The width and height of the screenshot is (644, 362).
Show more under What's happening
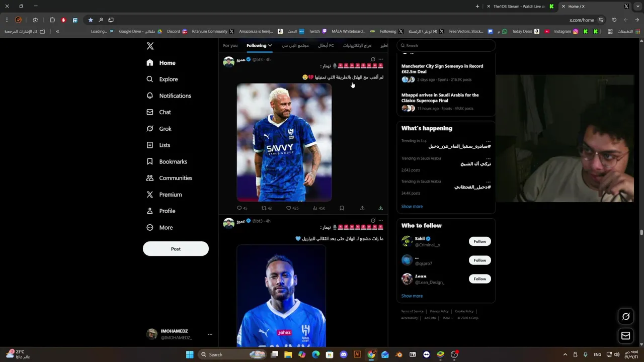point(412,207)
